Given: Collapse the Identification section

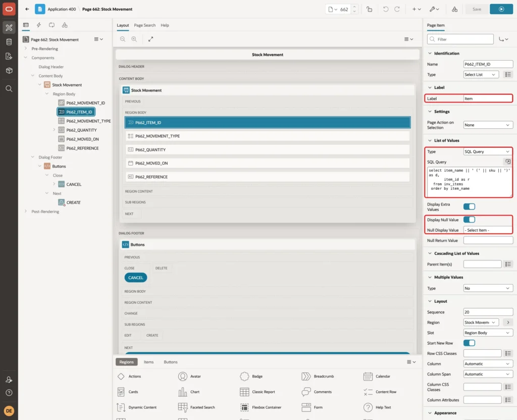Looking at the screenshot, I should 430,54.
